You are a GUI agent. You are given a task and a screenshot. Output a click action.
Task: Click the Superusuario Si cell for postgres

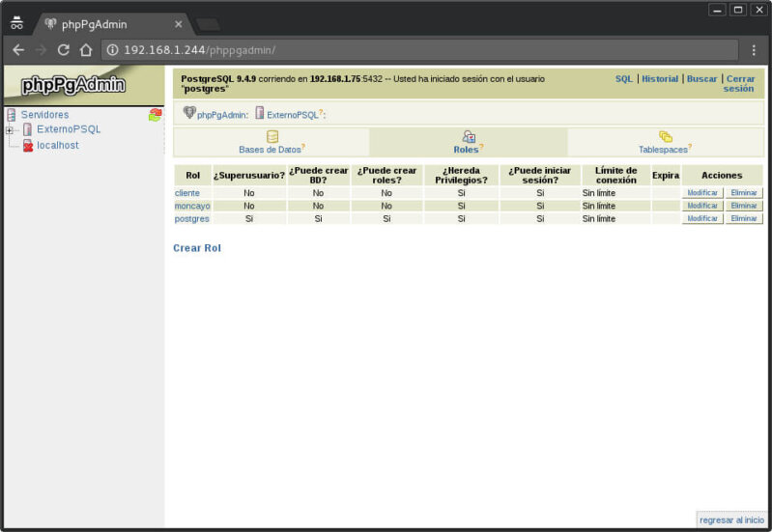pyautogui.click(x=249, y=218)
